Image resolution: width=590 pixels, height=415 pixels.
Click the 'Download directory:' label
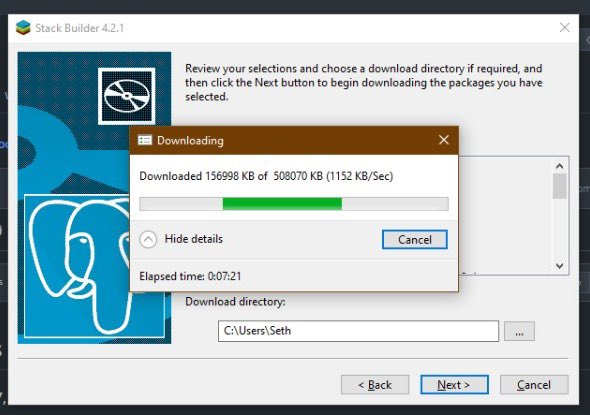(235, 302)
